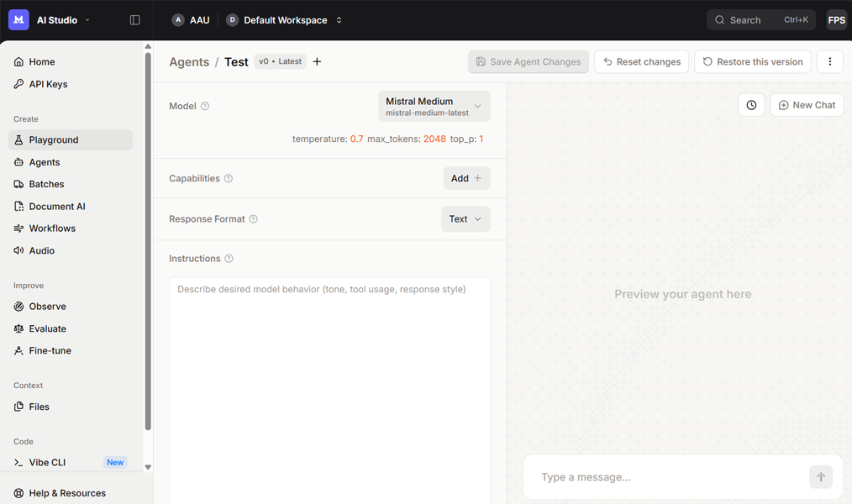Click the help icon beside Capabilities
Image resolution: width=852 pixels, height=504 pixels.
229,179
